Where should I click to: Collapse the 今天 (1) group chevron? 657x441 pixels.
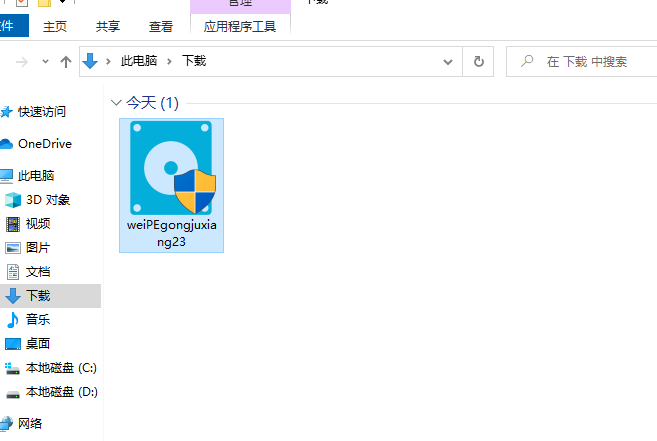pos(116,102)
